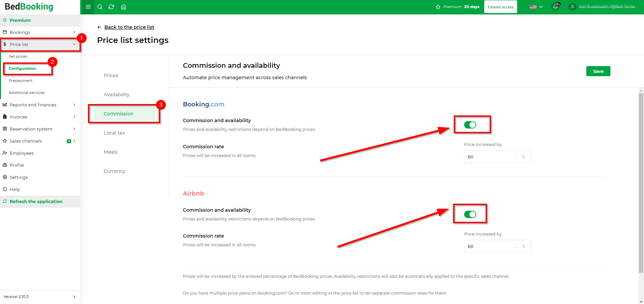Click the Invoices document icon

pyautogui.click(x=5, y=117)
